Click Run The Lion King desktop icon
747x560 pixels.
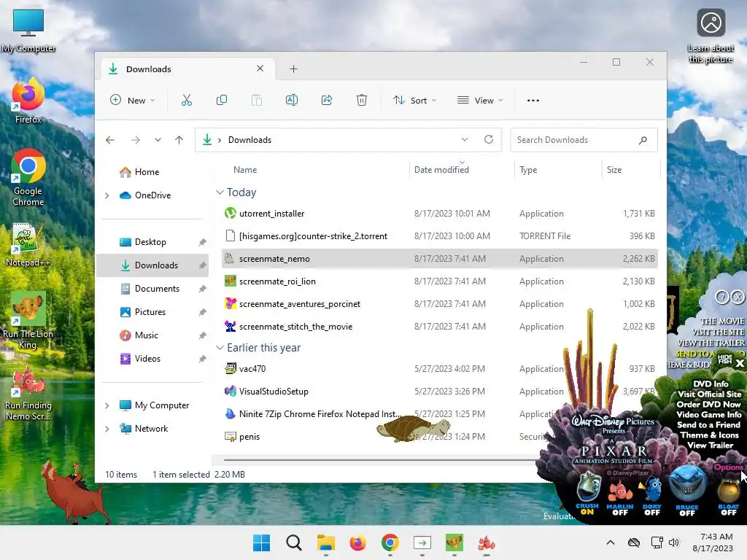(28, 321)
